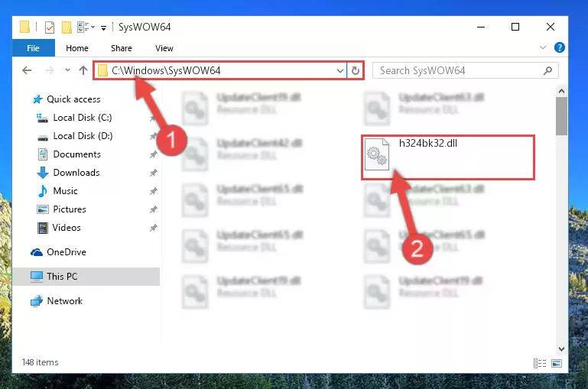The image size is (588, 389).
Task: Go back with the Back arrow
Action: (27, 70)
